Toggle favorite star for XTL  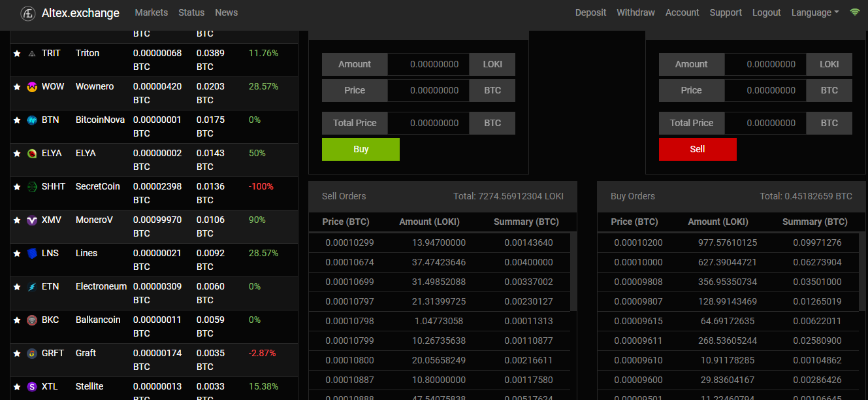click(x=17, y=387)
